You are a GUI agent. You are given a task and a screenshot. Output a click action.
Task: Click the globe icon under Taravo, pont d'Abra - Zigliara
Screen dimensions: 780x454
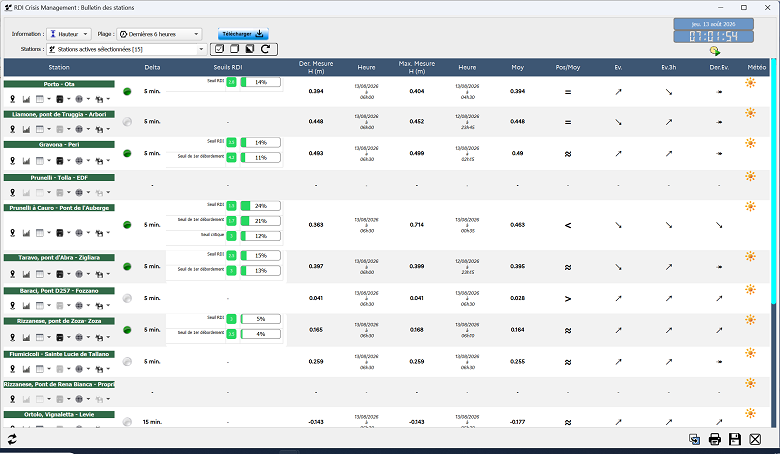(x=79, y=274)
